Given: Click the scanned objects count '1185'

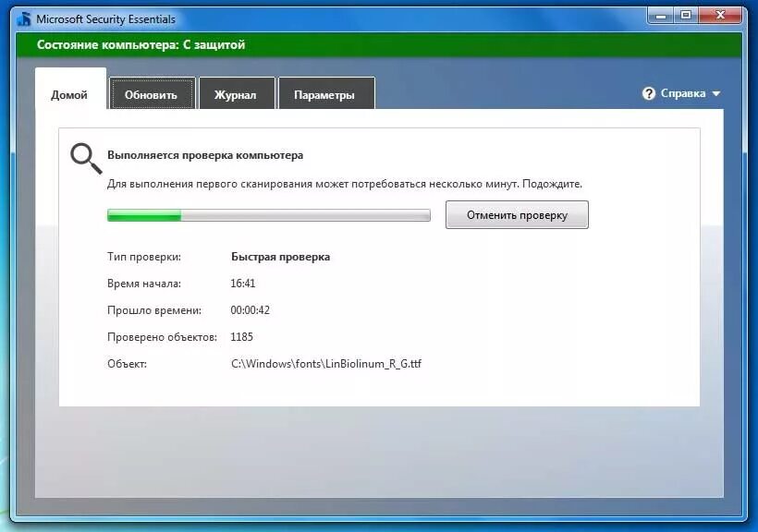Looking at the screenshot, I should click(241, 337).
